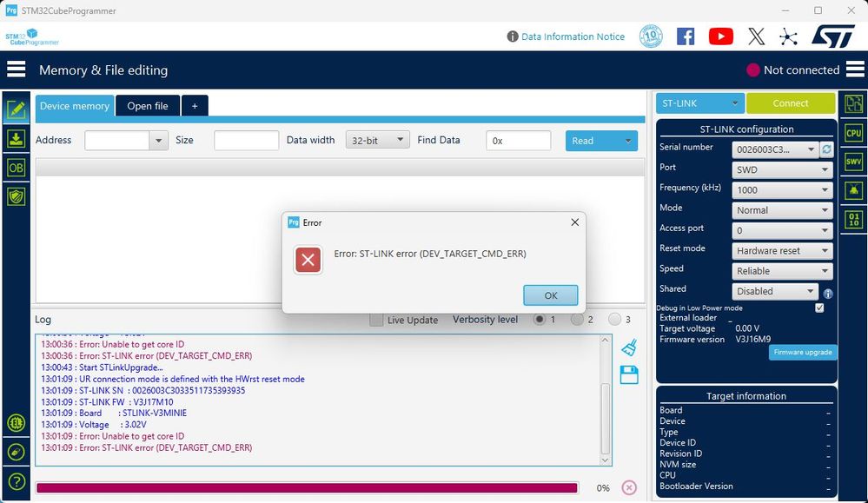
Task: Open Memory & File editing sidebar icon
Action: (16, 109)
